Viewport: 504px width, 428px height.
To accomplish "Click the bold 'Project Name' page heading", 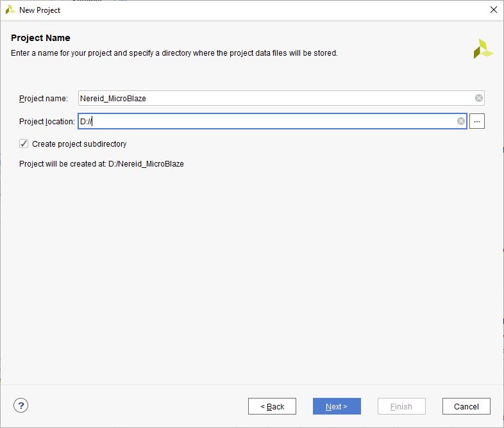I will click(x=40, y=38).
